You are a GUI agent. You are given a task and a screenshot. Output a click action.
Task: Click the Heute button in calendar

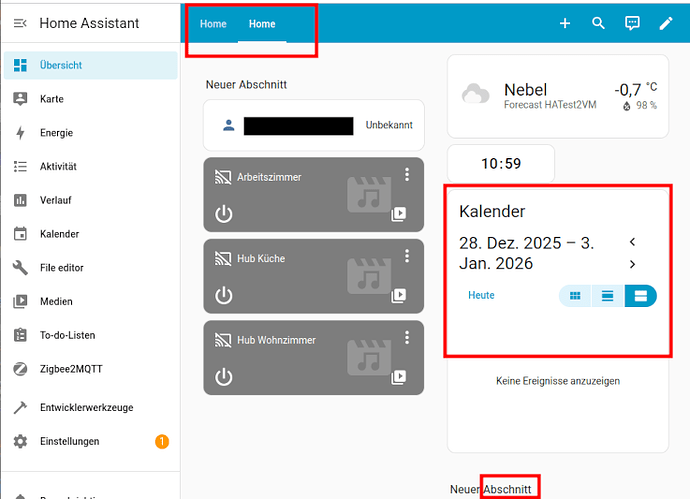481,295
